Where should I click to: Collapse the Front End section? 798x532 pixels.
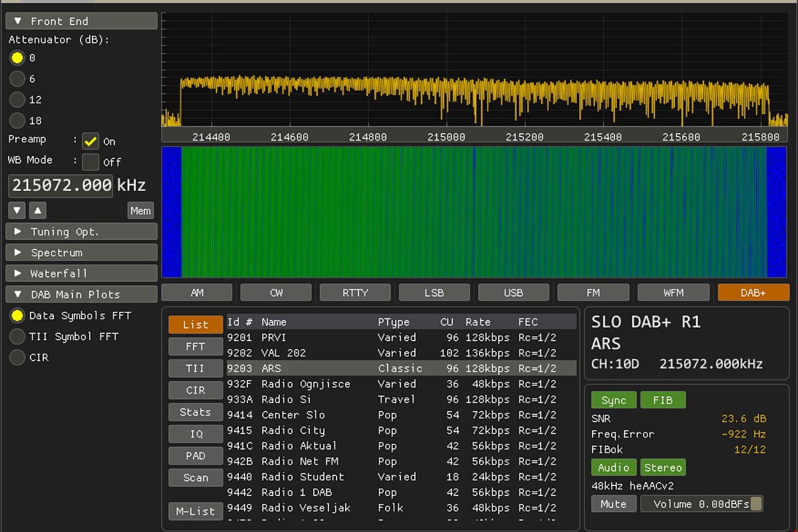tap(81, 21)
